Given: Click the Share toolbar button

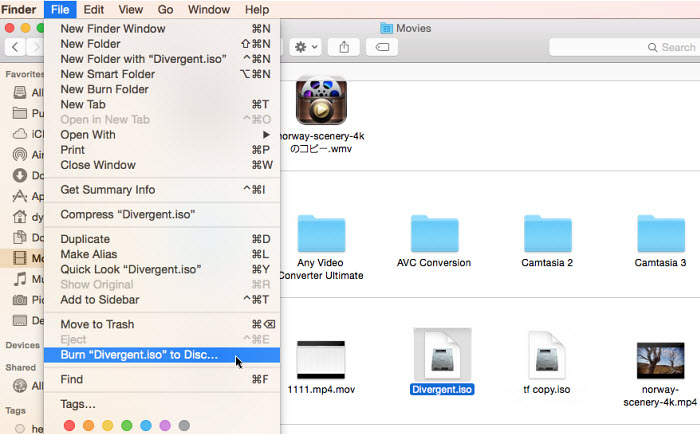Looking at the screenshot, I should (344, 47).
